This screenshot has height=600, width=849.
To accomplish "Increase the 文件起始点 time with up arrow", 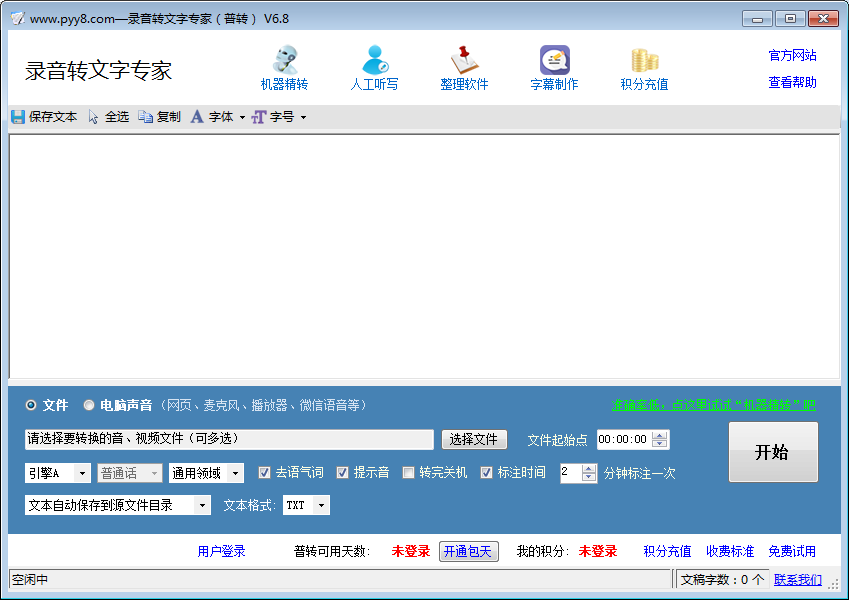I will (659, 435).
